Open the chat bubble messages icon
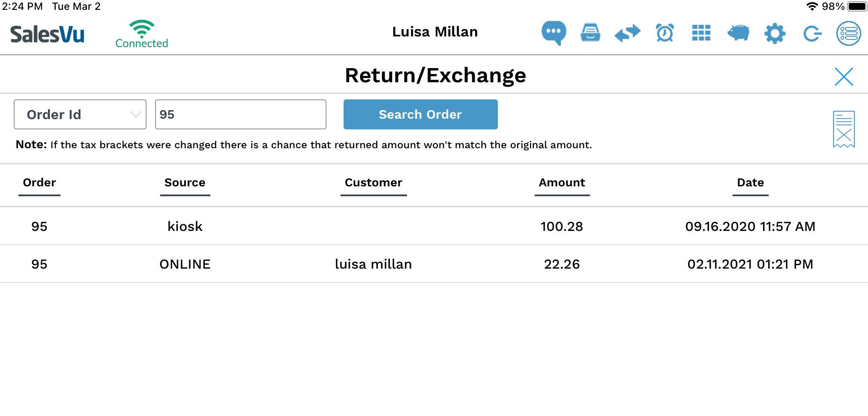Viewport: 868px width, 416px height. coord(554,33)
